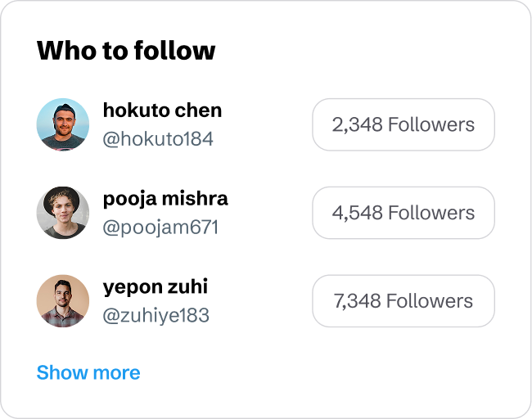Open pooja mishra's avatar photo

[x=63, y=213]
